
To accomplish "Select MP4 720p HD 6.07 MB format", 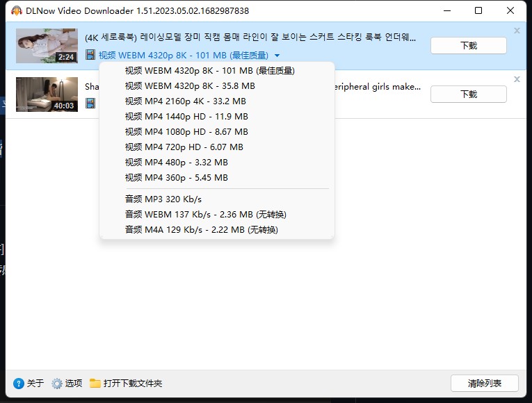I will (217, 147).
